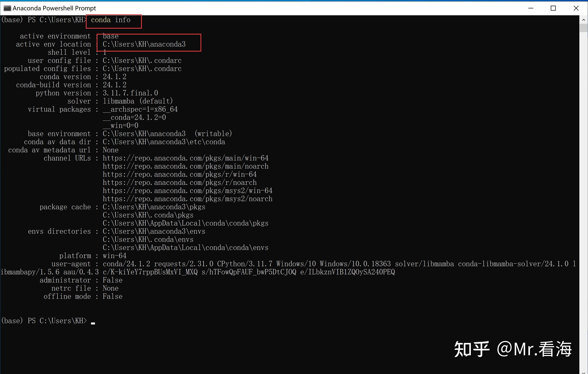Select the channel URL repo.anaconda.com/pkgs/main/win-64
This screenshot has width=588, height=374.
pyautogui.click(x=185, y=158)
